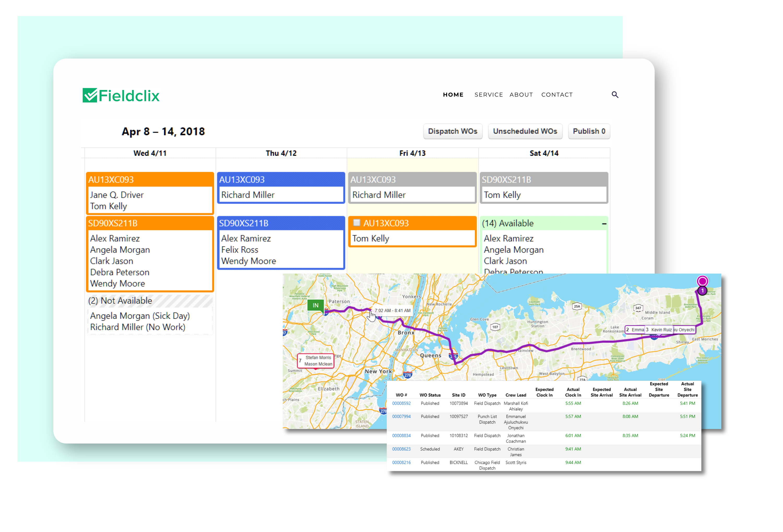Open the search tool
The height and width of the screenshot is (532, 783).
tap(615, 95)
